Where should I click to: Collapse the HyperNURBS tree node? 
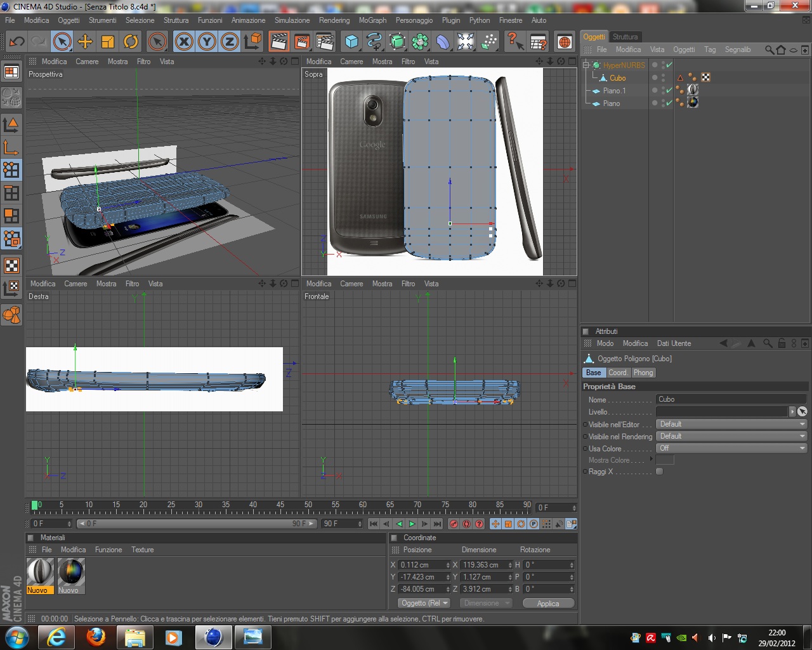coord(586,65)
